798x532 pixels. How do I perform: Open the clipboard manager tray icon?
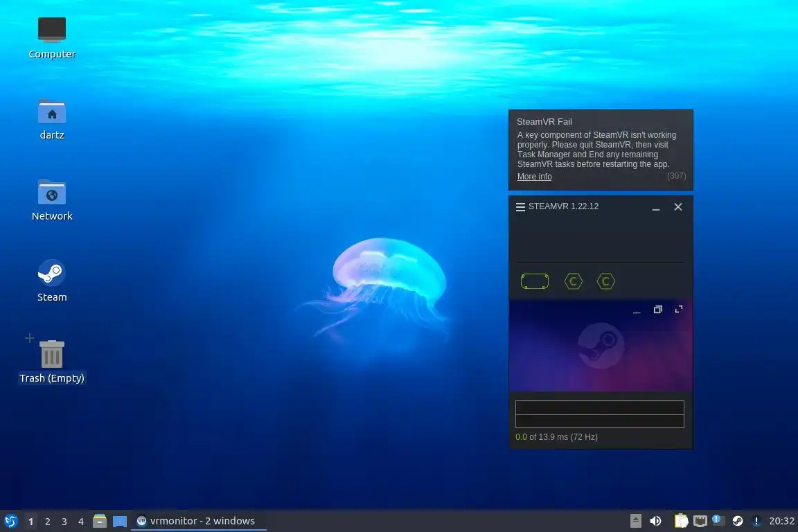tap(681, 521)
